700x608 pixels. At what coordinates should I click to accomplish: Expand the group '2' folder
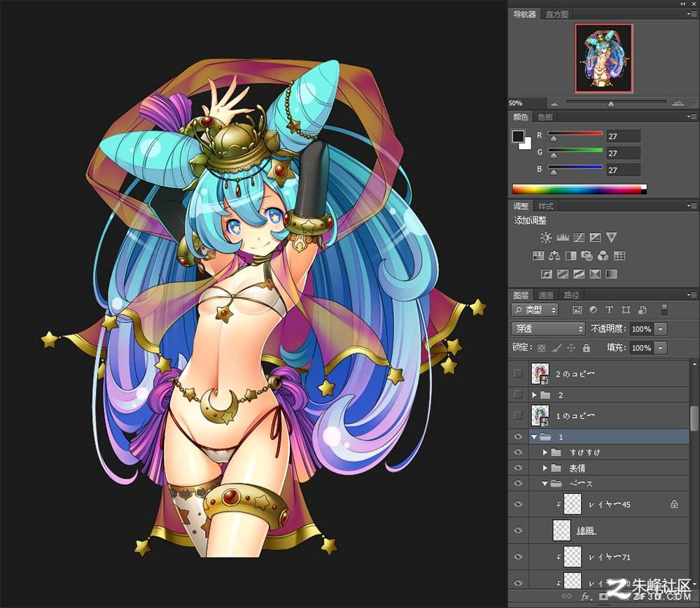(534, 395)
